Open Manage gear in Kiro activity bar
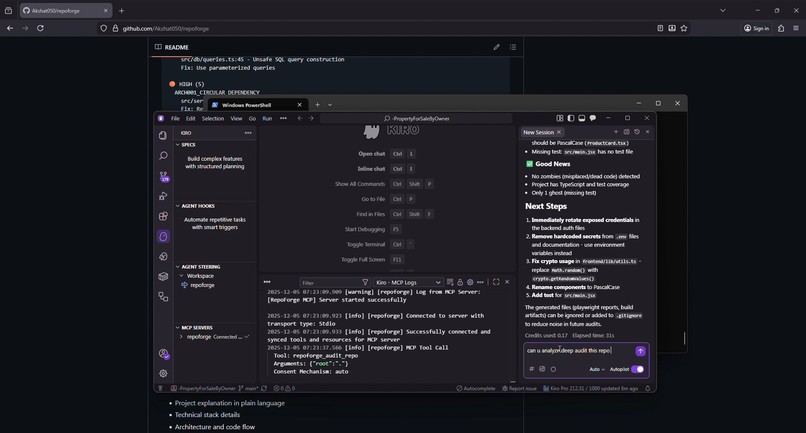 tap(163, 373)
